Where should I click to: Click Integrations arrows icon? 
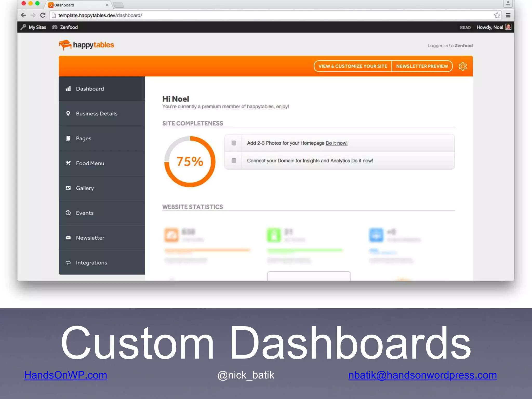pyautogui.click(x=68, y=262)
